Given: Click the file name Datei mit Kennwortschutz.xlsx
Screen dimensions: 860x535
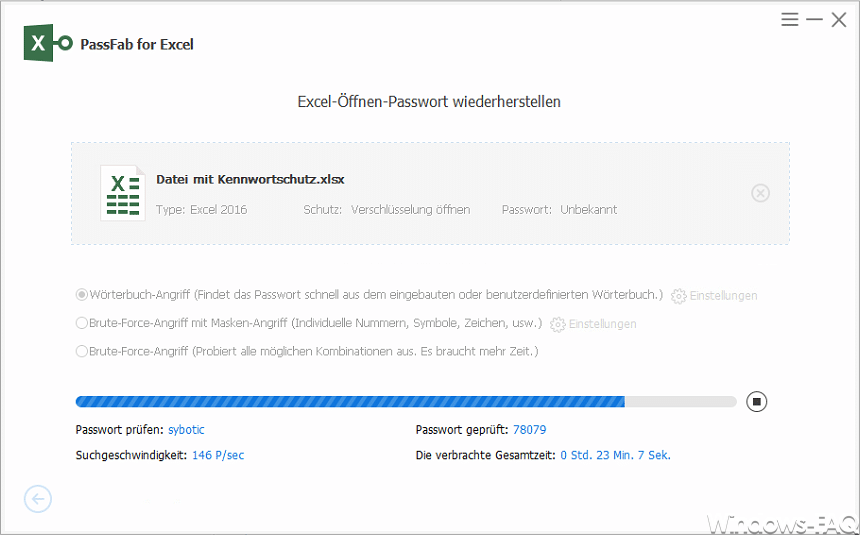Looking at the screenshot, I should (250, 179).
